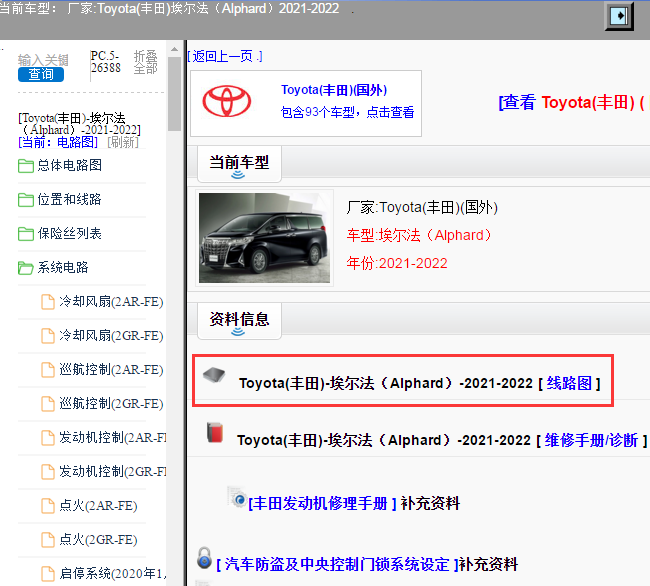The height and width of the screenshot is (586, 650).
Task: Click the [返回上一页] back link
Action: [x=225, y=56]
